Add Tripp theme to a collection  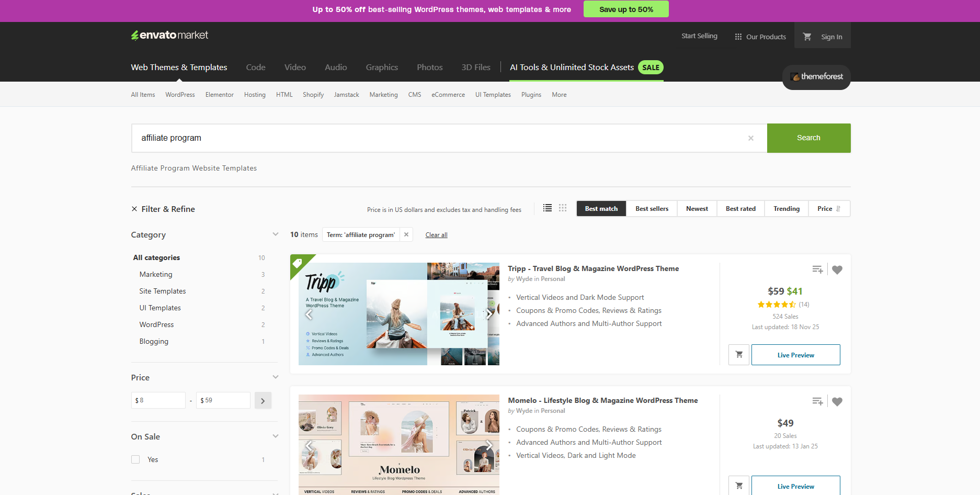817,270
